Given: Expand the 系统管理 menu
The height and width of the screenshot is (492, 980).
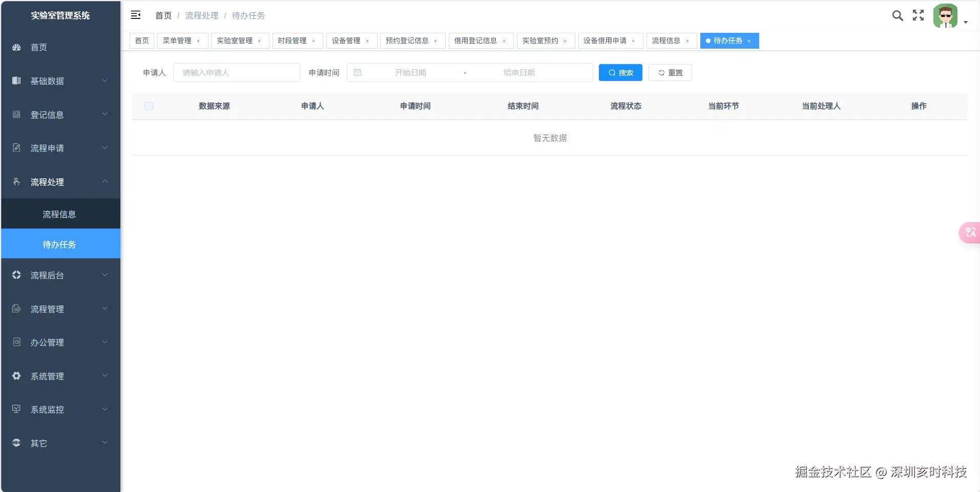Looking at the screenshot, I should pyautogui.click(x=105, y=375).
